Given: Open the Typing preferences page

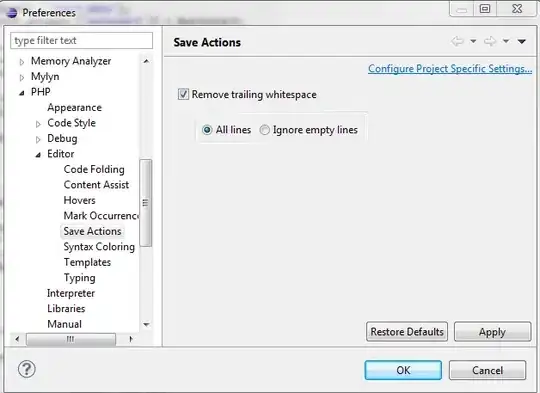Looking at the screenshot, I should [x=80, y=278].
